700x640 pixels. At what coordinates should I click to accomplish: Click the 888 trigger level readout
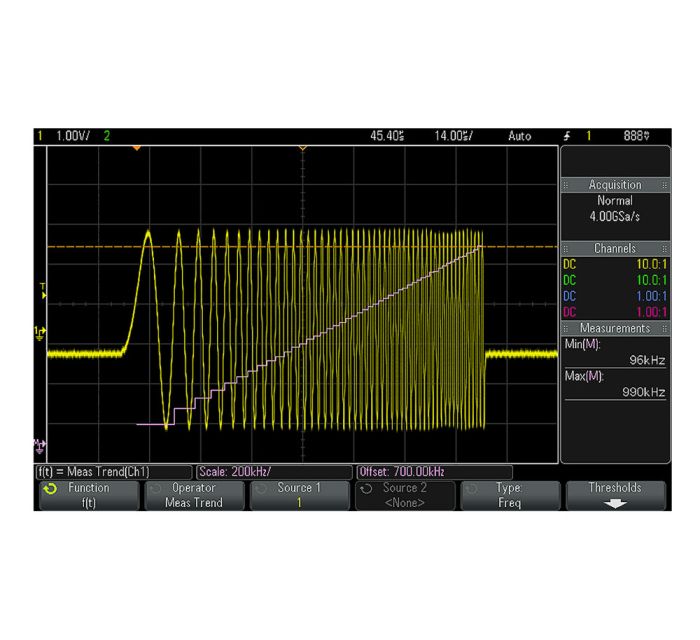click(637, 136)
